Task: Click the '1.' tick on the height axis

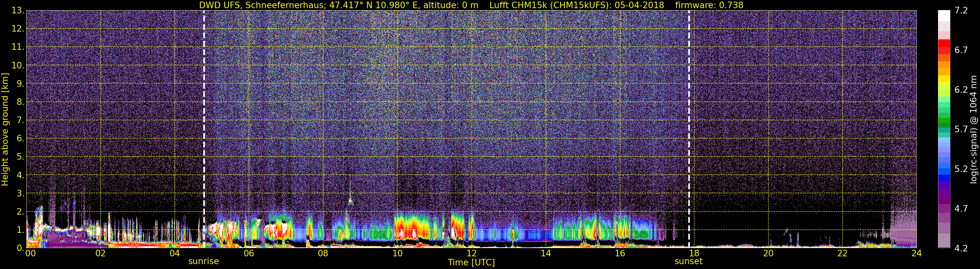Action: [20, 230]
